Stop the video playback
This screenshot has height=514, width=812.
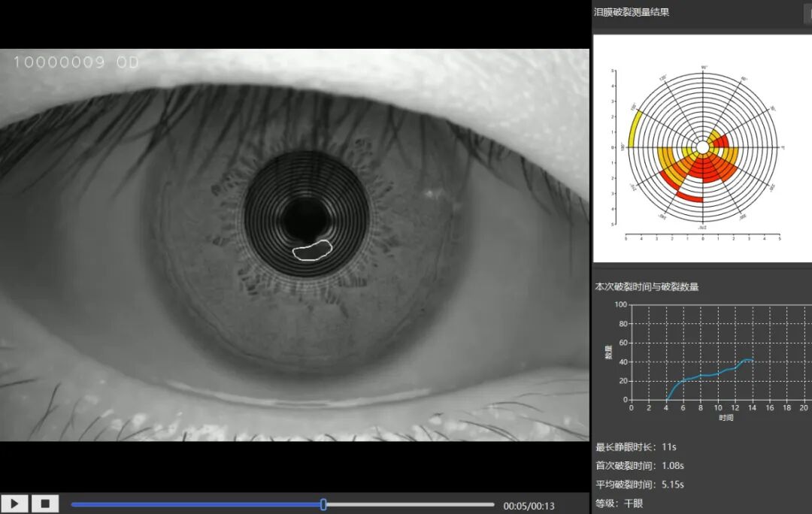coord(45,503)
